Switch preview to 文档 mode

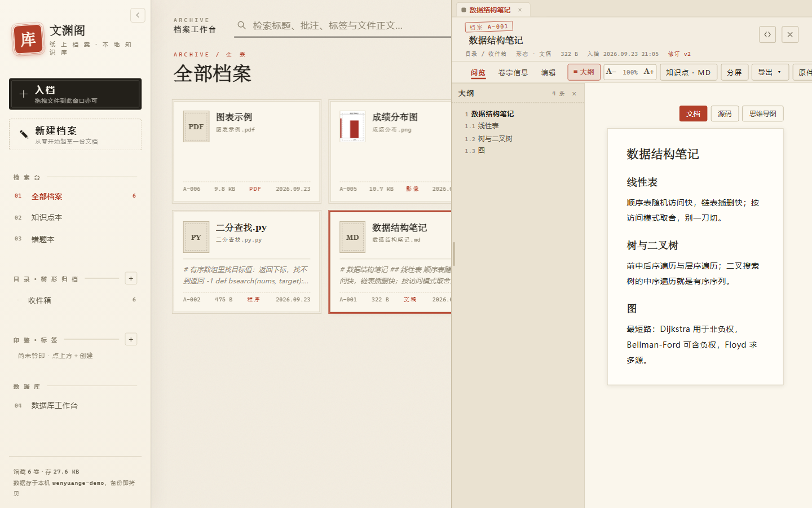(693, 113)
